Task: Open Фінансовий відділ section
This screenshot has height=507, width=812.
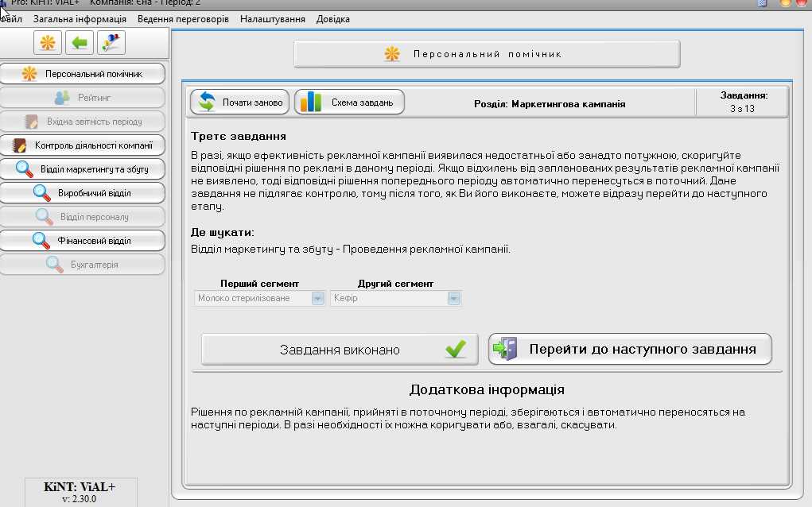Action: (x=83, y=241)
